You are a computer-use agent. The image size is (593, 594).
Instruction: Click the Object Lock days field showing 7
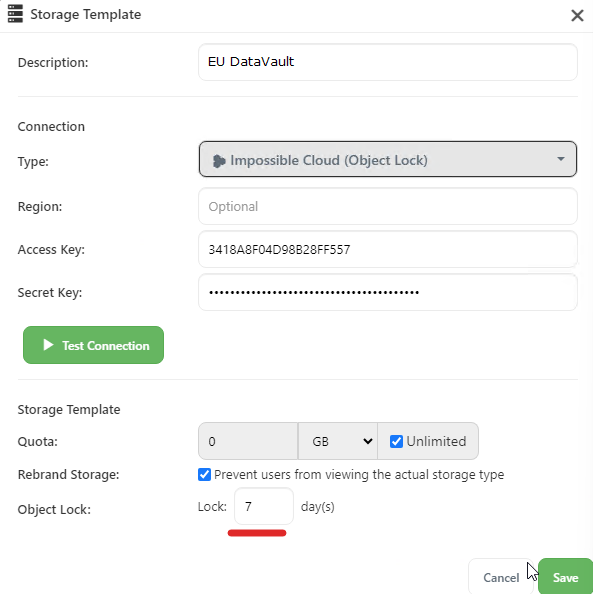tap(264, 506)
